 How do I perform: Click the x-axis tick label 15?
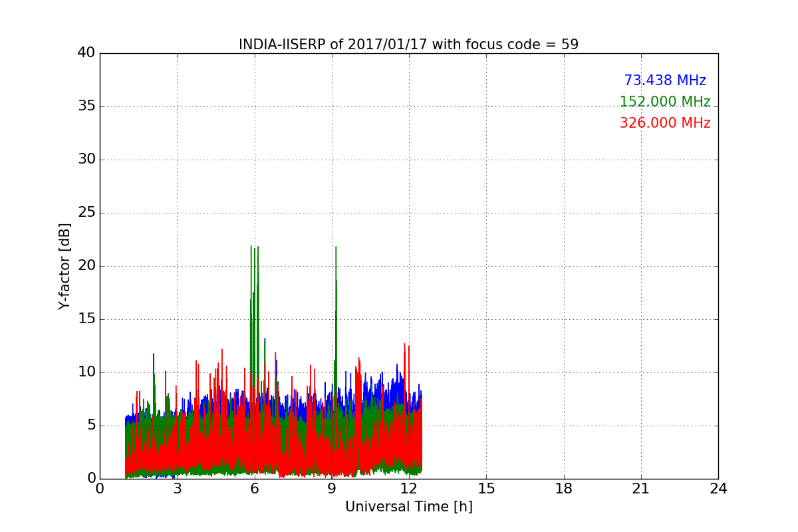tap(486, 489)
